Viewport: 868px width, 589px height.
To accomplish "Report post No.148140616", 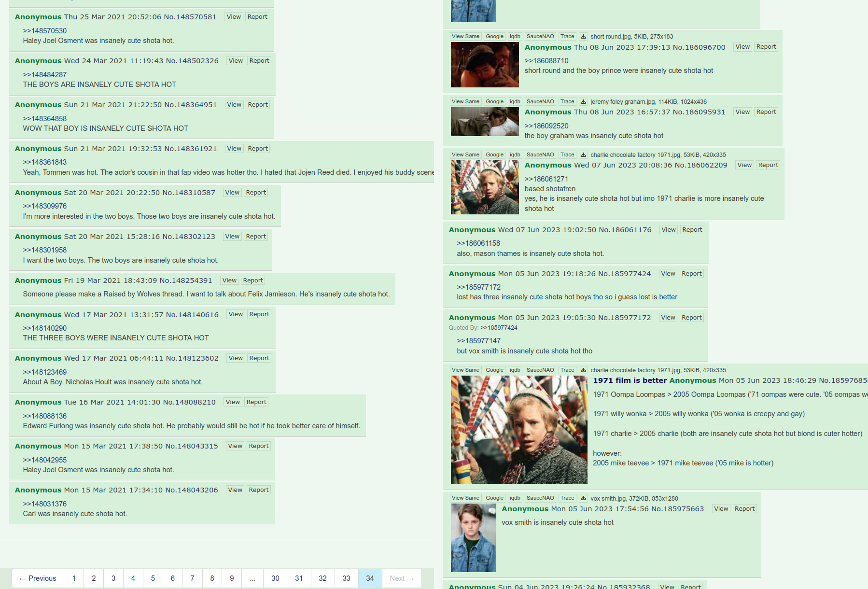I will (x=259, y=314).
